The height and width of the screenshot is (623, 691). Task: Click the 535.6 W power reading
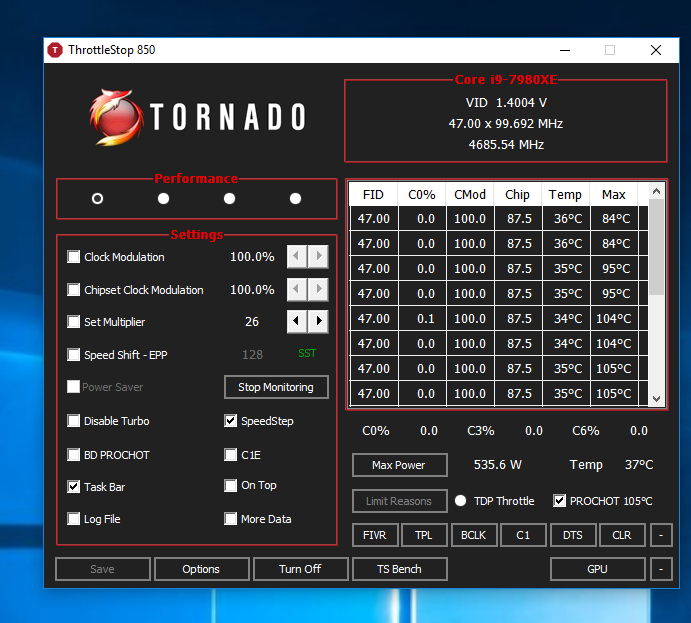click(498, 465)
